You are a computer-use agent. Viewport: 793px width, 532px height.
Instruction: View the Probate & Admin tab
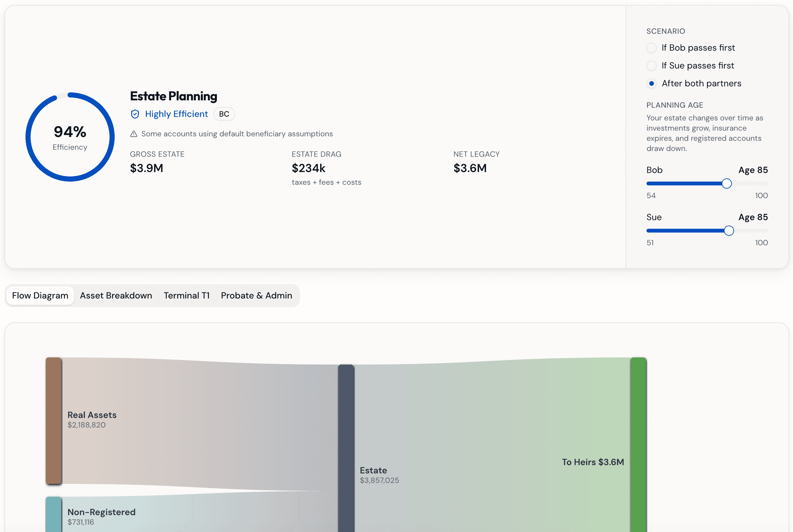(x=256, y=296)
